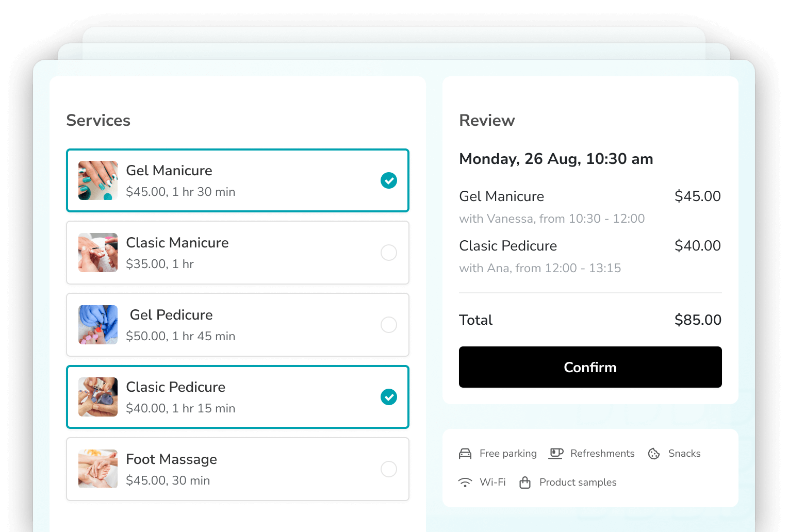Click the Refreshments label
This screenshot has height=532, width=788.
(602, 454)
